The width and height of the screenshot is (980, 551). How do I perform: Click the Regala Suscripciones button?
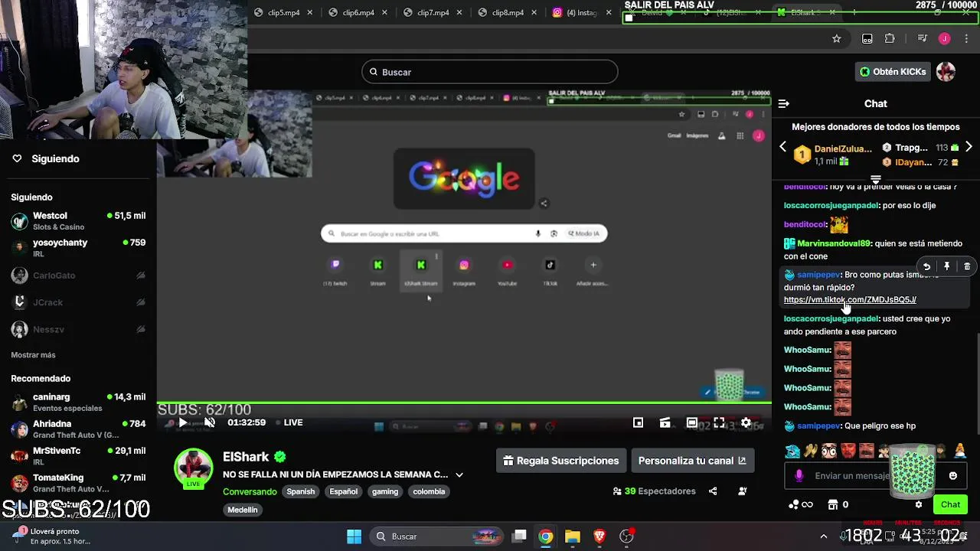click(561, 461)
